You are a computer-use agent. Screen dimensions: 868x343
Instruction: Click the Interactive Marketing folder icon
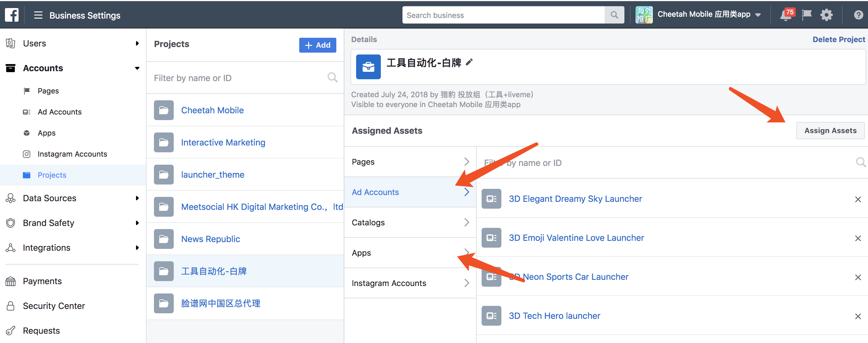164,142
